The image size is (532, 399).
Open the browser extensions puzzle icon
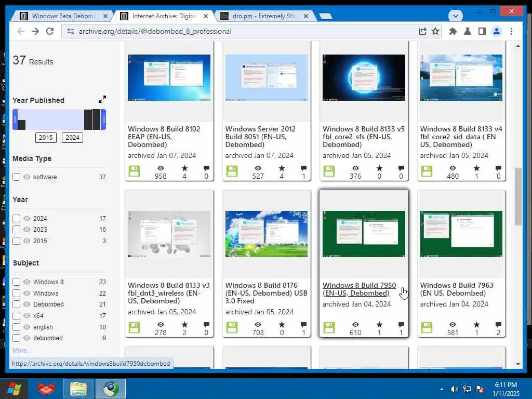click(x=453, y=31)
